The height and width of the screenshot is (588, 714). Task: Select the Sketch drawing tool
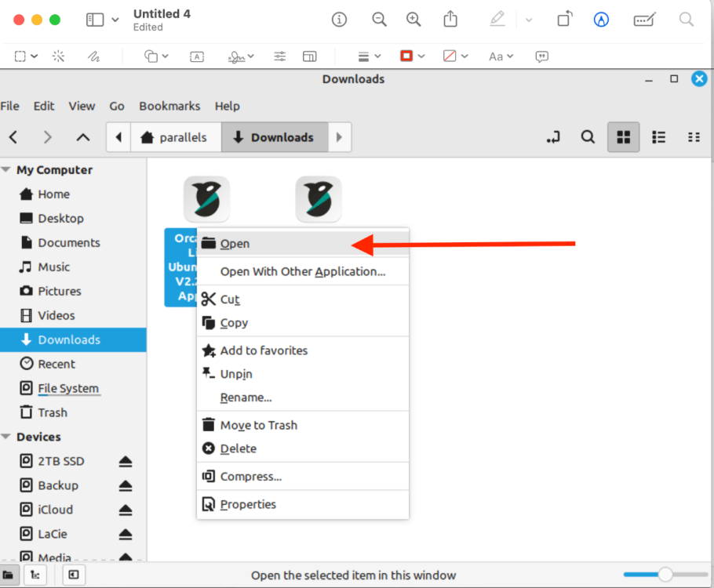point(93,56)
